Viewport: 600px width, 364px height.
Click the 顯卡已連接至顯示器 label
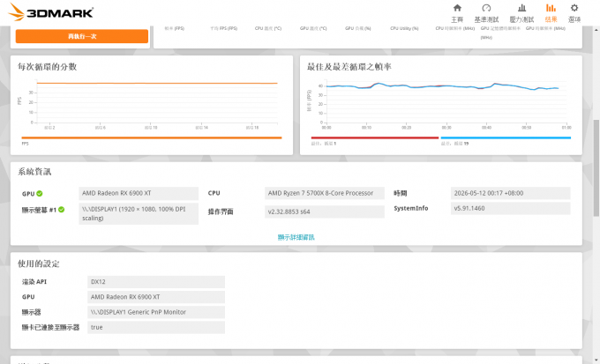pos(50,328)
